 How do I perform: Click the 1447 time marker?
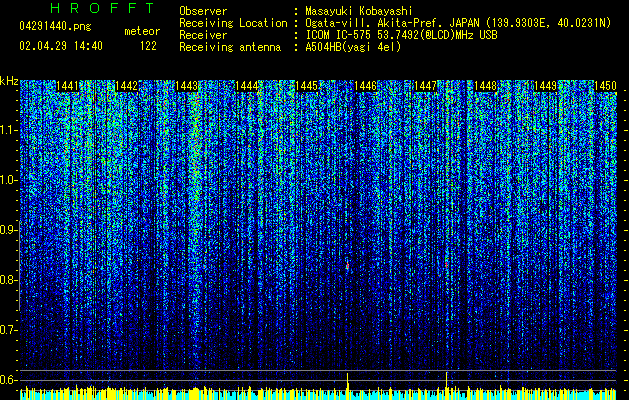425,86
